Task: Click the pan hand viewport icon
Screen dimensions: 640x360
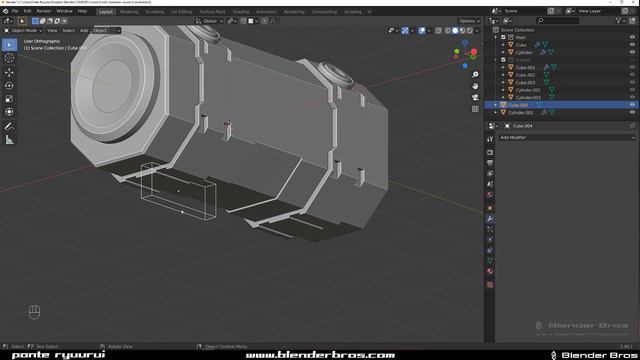Action: point(475,86)
